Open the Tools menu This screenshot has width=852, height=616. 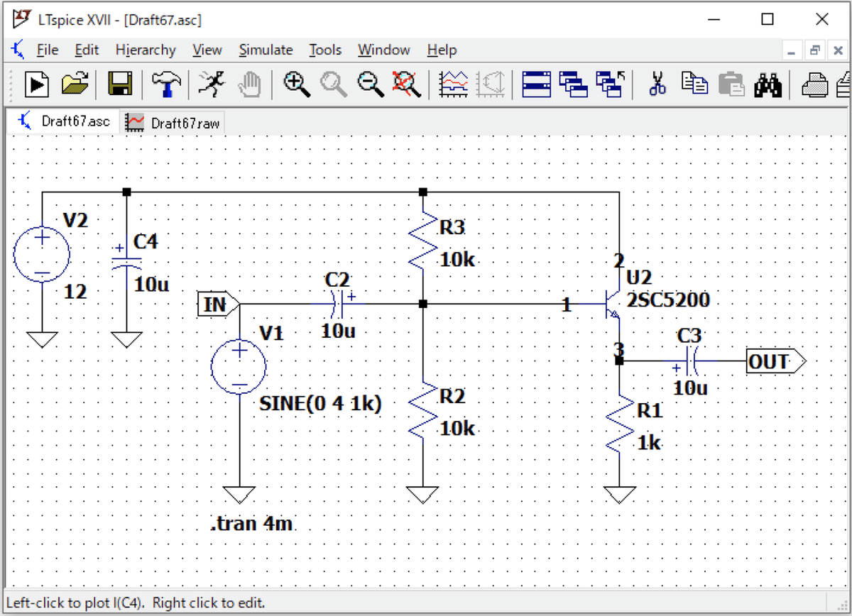(325, 50)
